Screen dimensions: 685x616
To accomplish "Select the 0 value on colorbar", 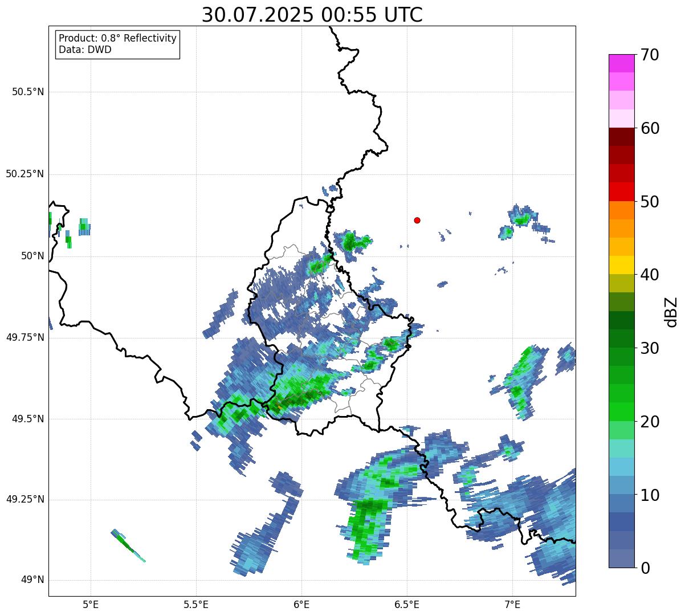I will 645,568.
